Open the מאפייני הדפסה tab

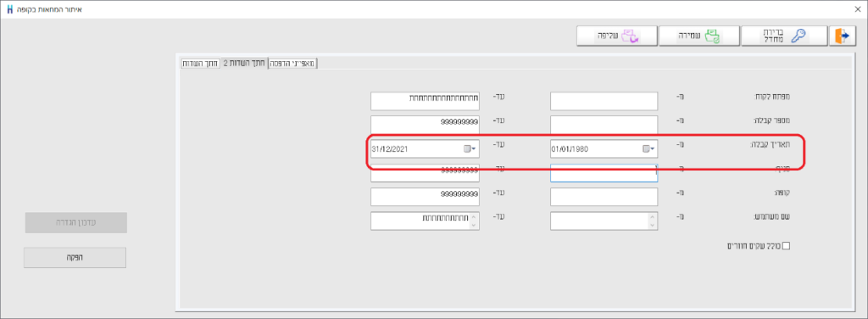[x=292, y=63]
